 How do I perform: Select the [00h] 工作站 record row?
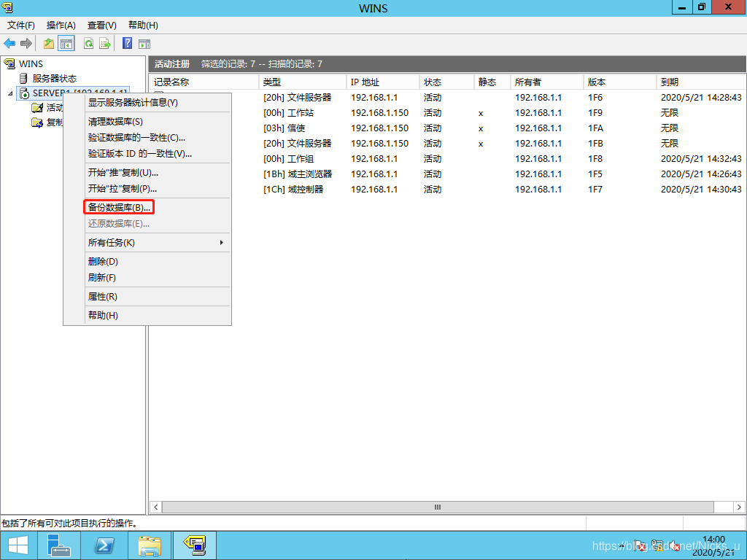(448, 113)
